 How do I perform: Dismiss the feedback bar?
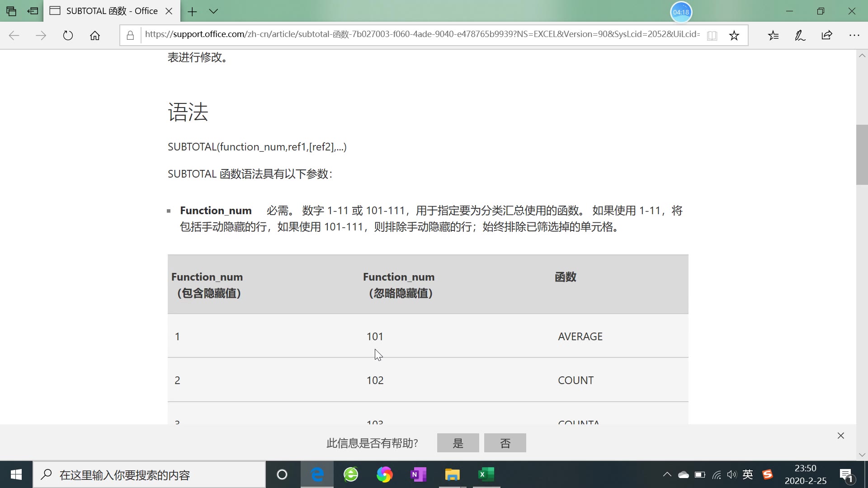point(840,436)
